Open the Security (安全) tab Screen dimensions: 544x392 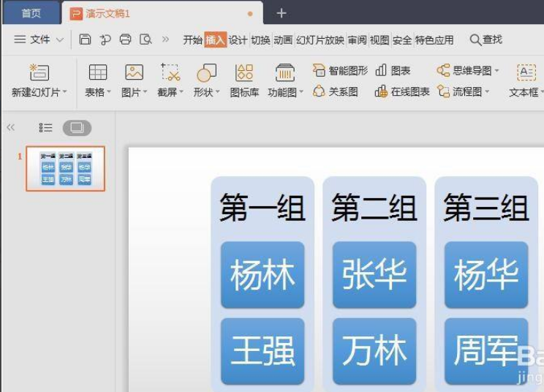pyautogui.click(x=402, y=40)
